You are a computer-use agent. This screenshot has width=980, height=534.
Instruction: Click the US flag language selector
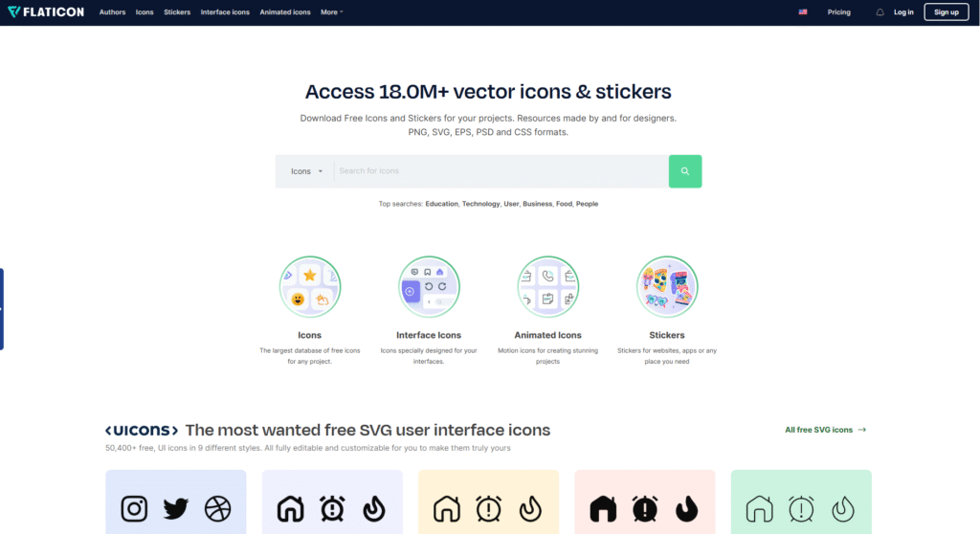[x=802, y=12]
